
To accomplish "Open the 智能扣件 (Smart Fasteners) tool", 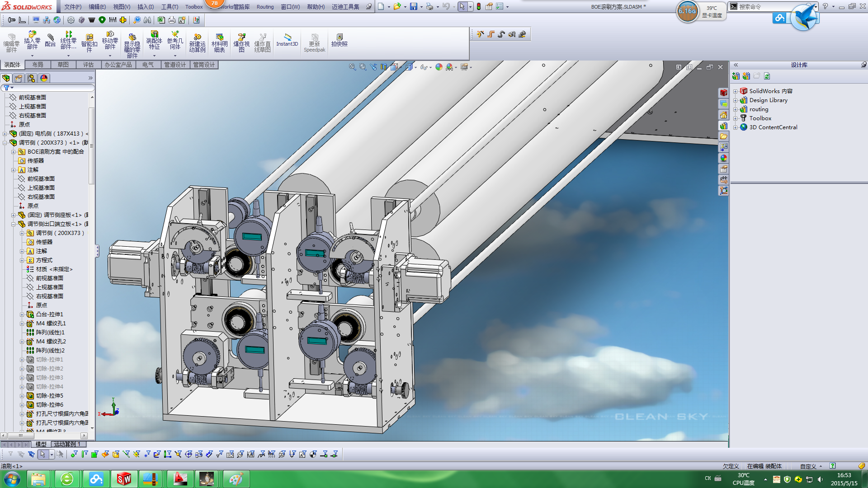I will point(89,42).
